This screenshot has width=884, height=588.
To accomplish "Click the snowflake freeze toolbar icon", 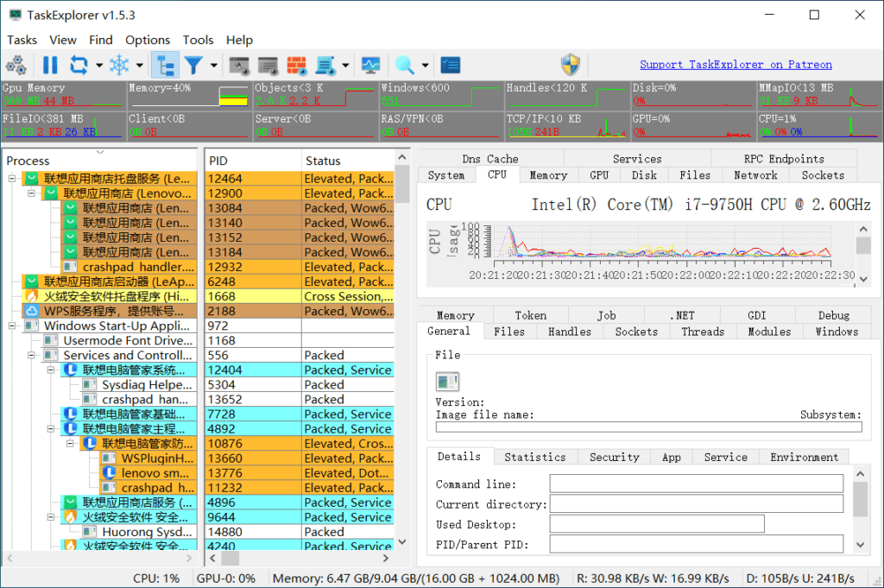I will [x=119, y=66].
